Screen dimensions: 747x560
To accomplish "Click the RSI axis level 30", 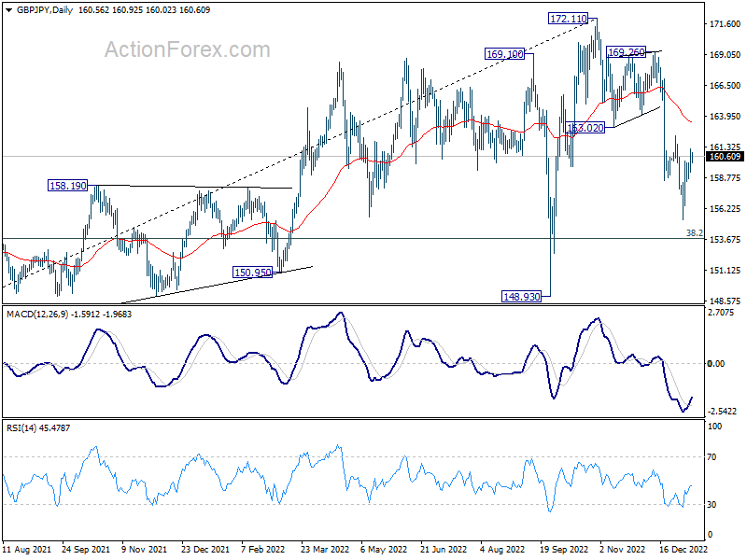I will 712,505.
